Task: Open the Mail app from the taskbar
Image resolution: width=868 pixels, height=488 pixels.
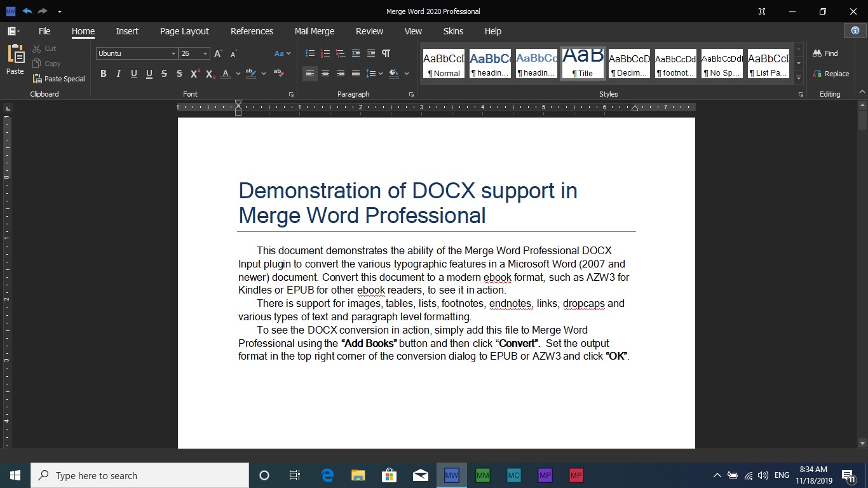Action: (x=421, y=475)
